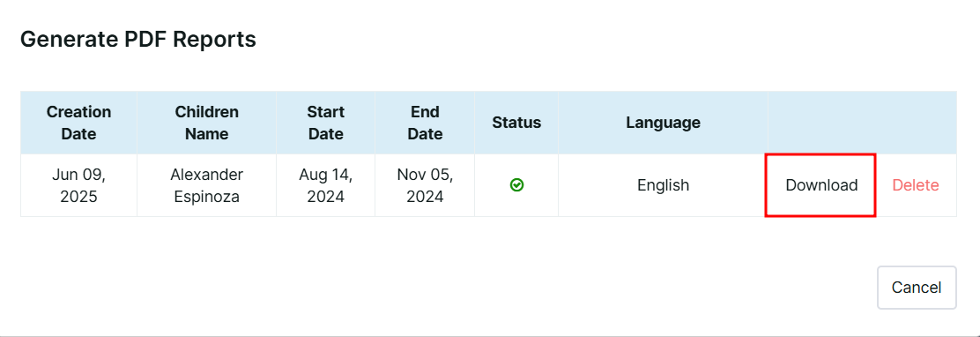Image resolution: width=980 pixels, height=337 pixels.
Task: Select the Creation Date column header
Action: [78, 123]
